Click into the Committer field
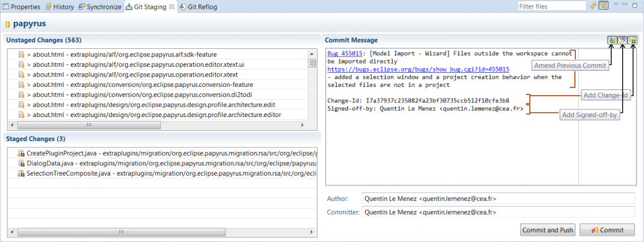The width and height of the screenshot is (644, 242). pyautogui.click(x=498, y=212)
